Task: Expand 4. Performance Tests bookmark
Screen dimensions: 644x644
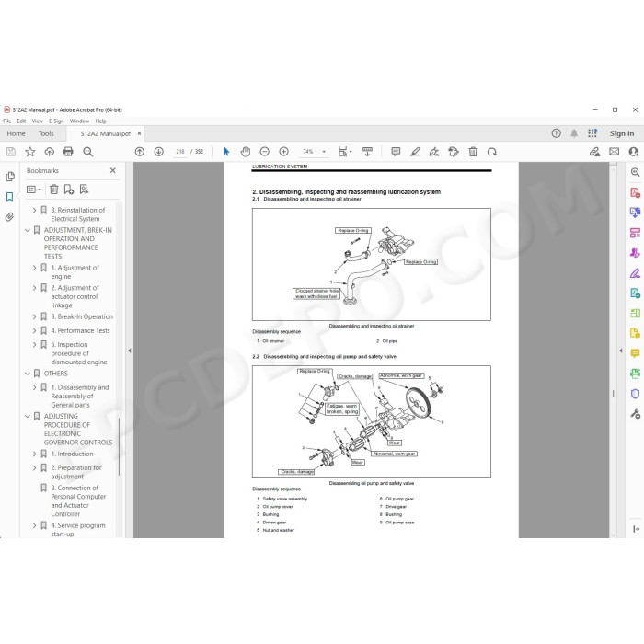Action: tap(35, 330)
